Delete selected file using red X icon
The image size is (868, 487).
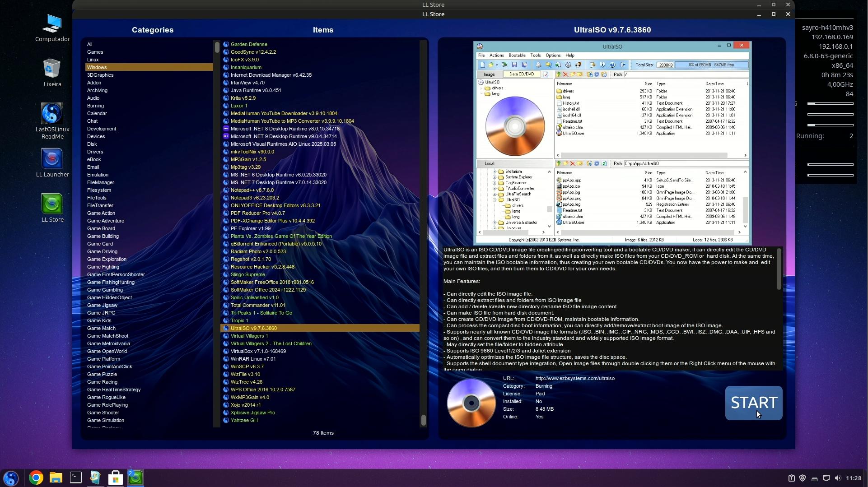click(566, 74)
